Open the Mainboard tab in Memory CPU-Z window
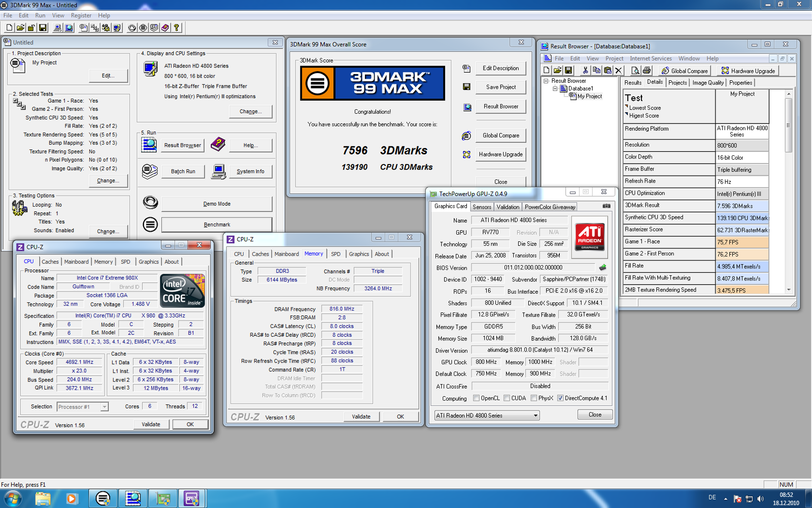Viewport: 812px width, 508px height. click(x=287, y=254)
